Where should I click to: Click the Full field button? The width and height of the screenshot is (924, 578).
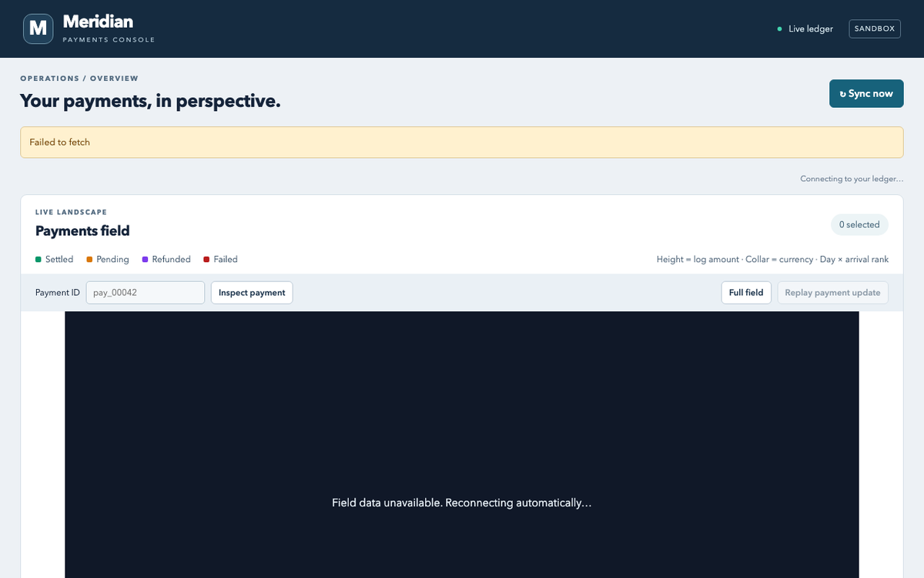coord(746,293)
